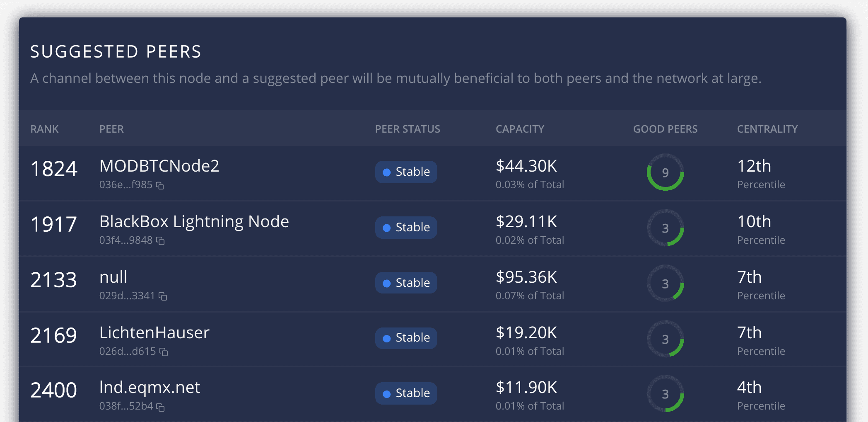Open the lnd.eqmx.net peer details

click(149, 388)
